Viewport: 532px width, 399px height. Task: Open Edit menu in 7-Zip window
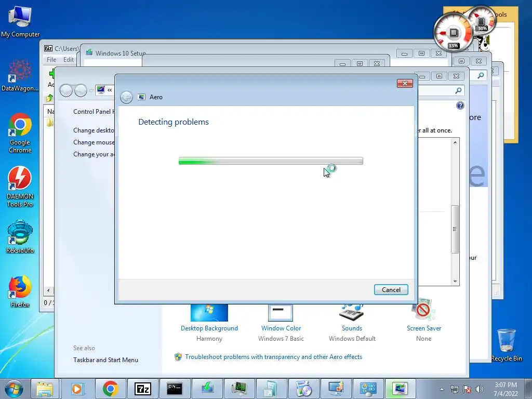point(68,60)
